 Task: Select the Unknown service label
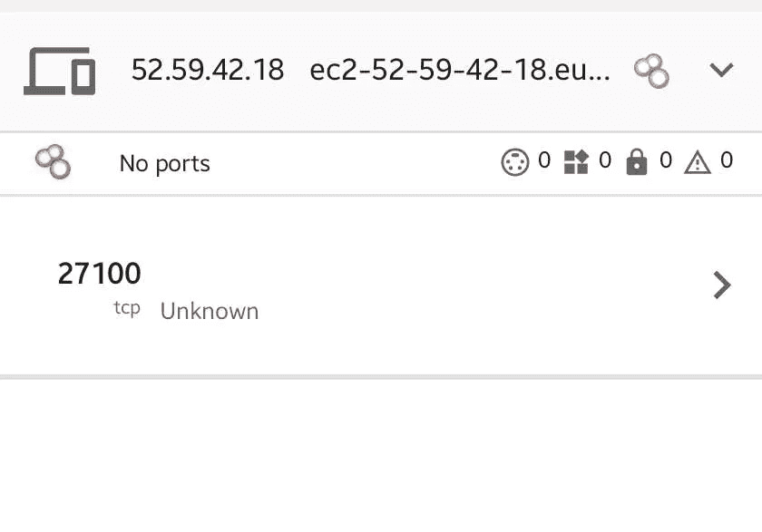210,311
